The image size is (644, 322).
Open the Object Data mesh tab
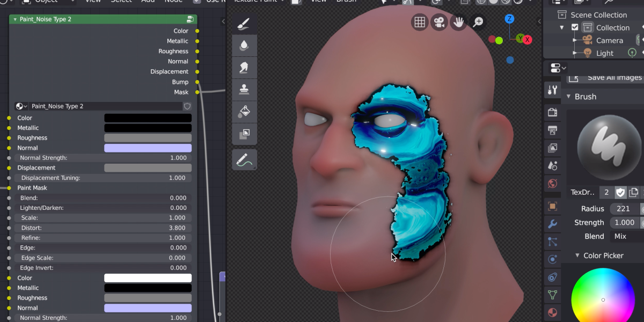tap(552, 294)
